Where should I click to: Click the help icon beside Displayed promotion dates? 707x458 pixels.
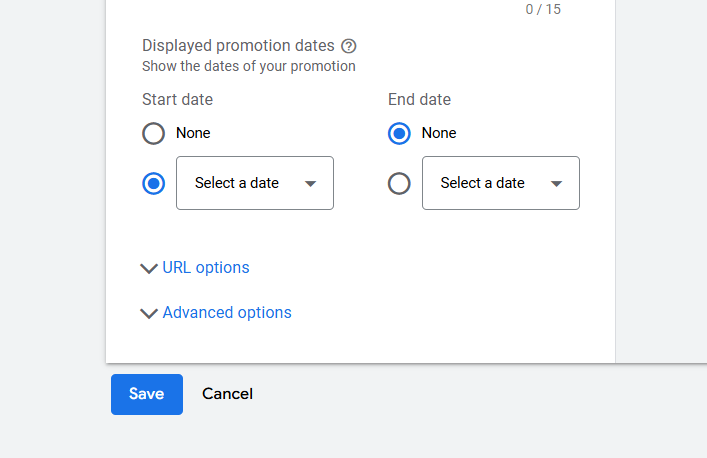point(349,46)
